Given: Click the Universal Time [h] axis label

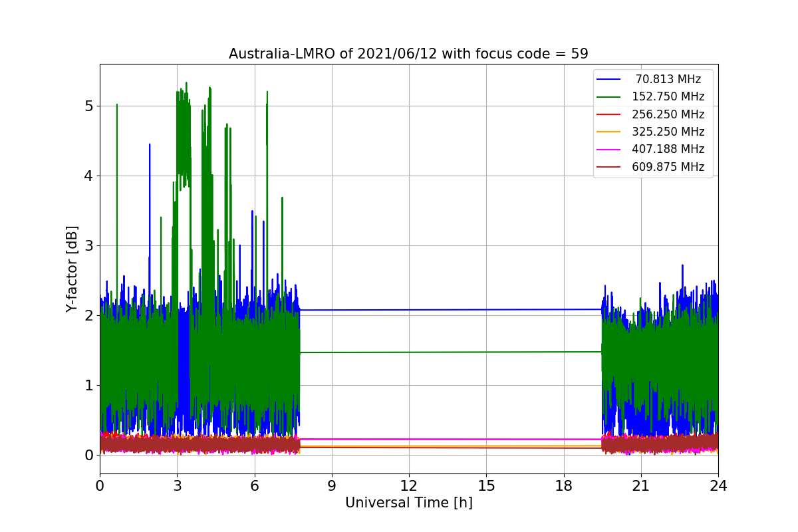Looking at the screenshot, I should tap(408, 503).
